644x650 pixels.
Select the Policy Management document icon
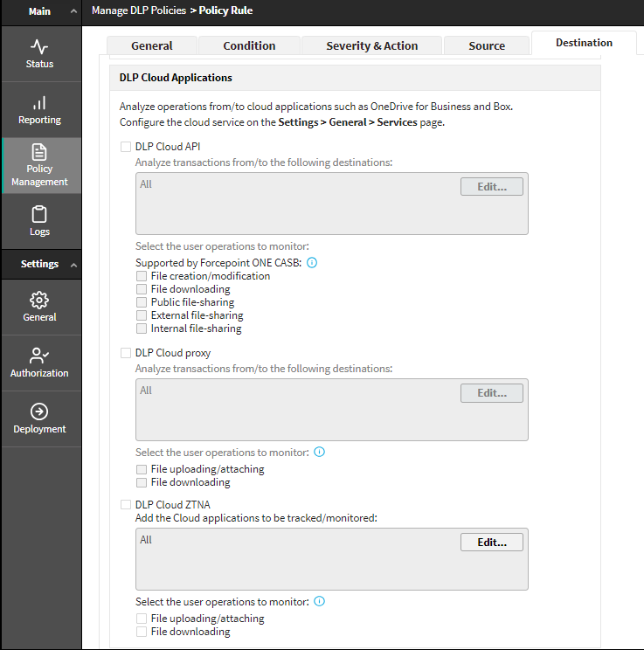click(39, 152)
